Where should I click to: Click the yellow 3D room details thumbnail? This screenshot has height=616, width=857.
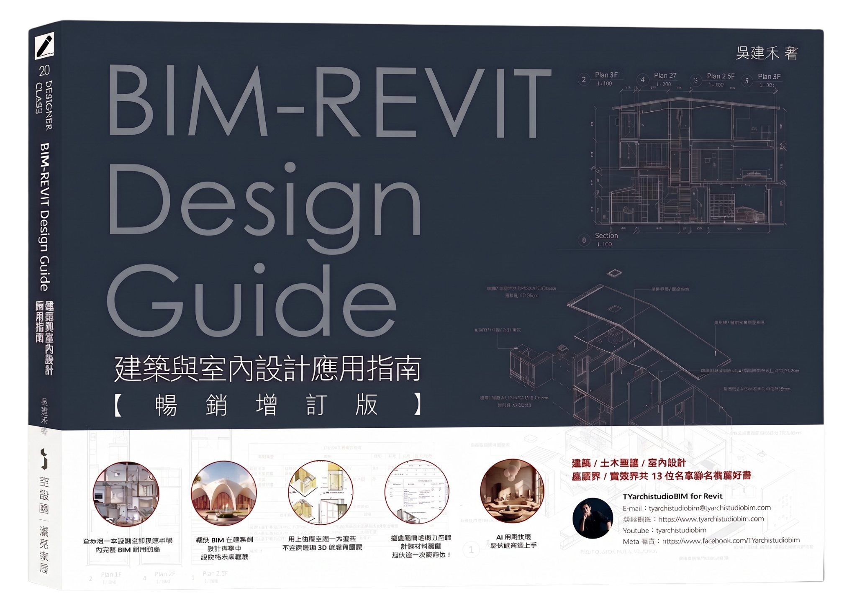[321, 493]
